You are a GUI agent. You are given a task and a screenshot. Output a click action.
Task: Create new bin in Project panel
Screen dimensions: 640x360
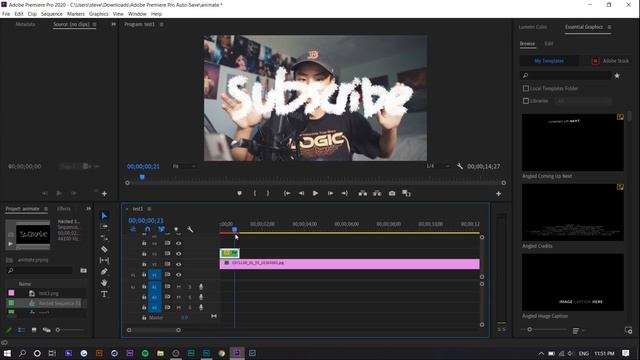83,270
